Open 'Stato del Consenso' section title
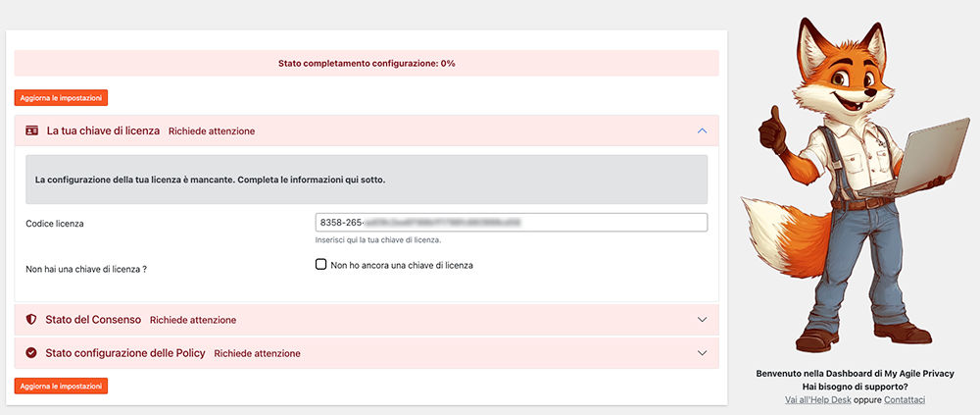 pyautogui.click(x=93, y=320)
